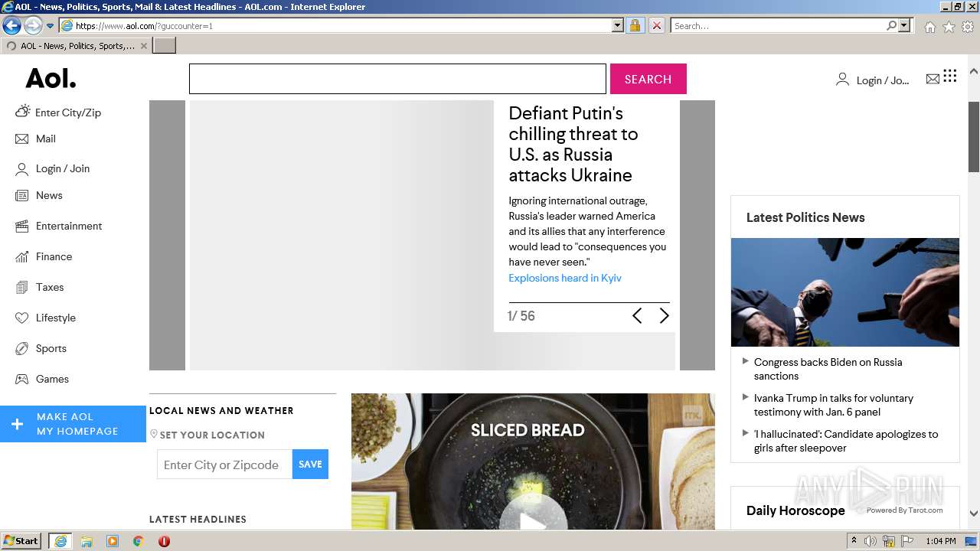Open the Defiant Putin's chilling threat headline
The width and height of the screenshot is (980, 551).
[573, 144]
